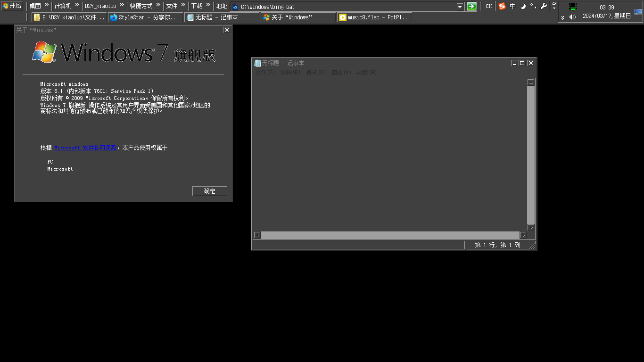This screenshot has width=644, height=362.
Task: Expand the 桌面 toolbar chevron
Action: 47,5
